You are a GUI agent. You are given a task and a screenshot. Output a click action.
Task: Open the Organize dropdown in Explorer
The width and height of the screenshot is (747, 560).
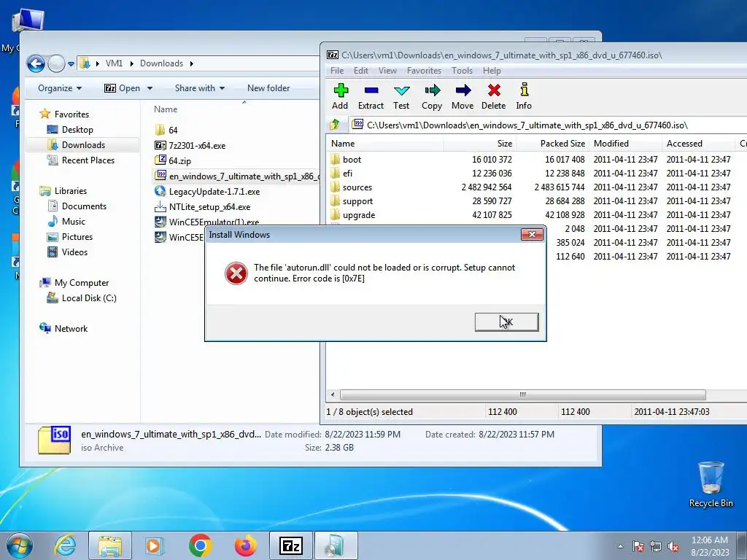point(60,88)
